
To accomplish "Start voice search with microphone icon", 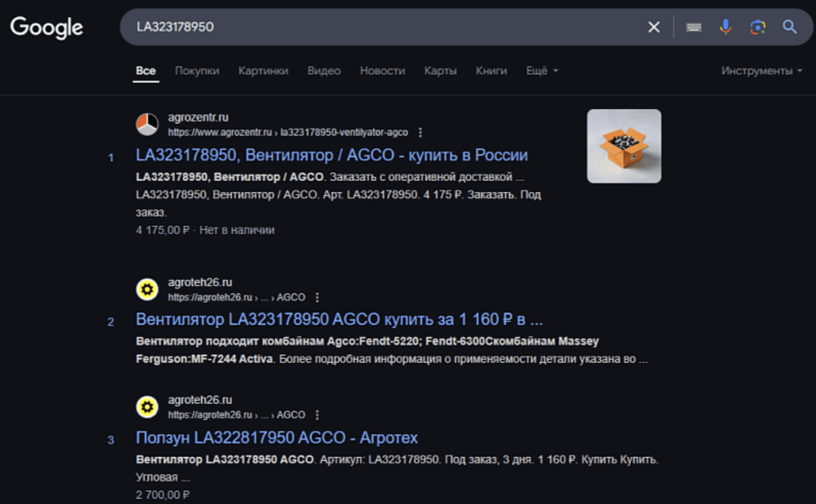I will pyautogui.click(x=725, y=27).
